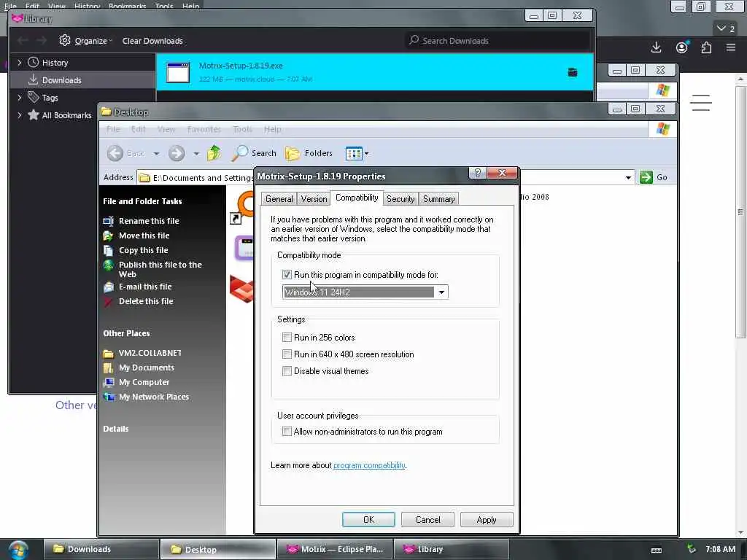This screenshot has width=747, height=560.
Task: Uncheck Run this program in compatibility mode
Action: (287, 275)
